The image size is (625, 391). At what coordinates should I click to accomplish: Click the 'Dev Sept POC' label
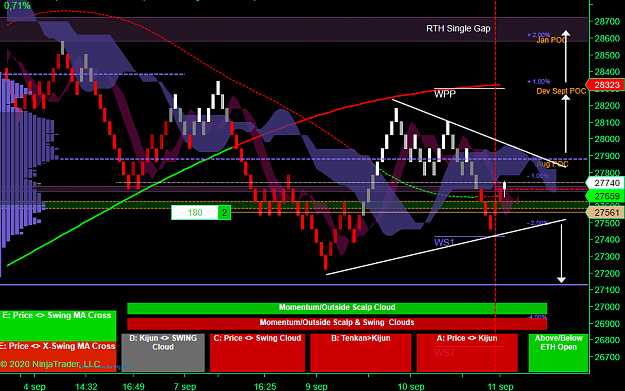(561, 91)
